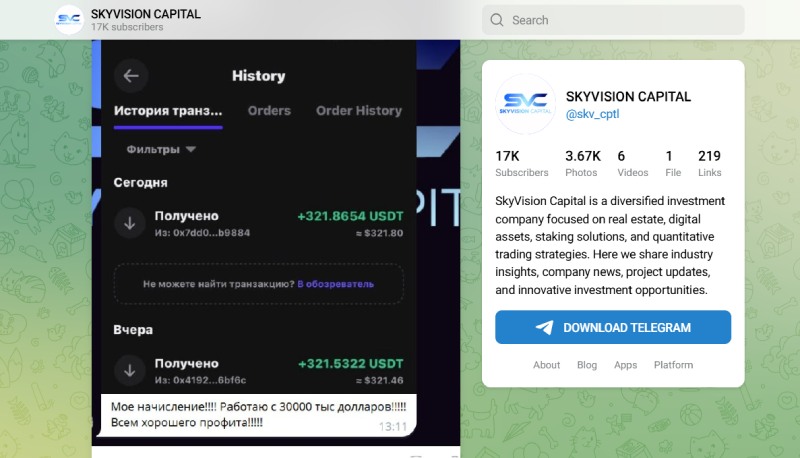
Task: Open the 219 Links counter
Action: pyautogui.click(x=709, y=163)
